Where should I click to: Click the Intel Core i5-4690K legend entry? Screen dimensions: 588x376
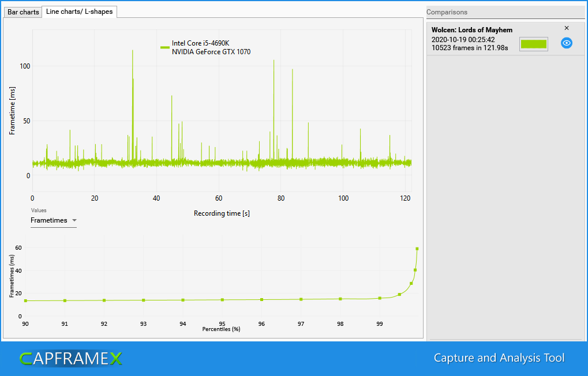[201, 43]
